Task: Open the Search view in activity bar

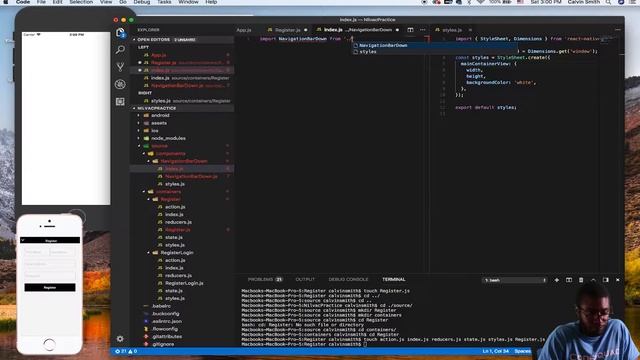Action: coord(120,50)
